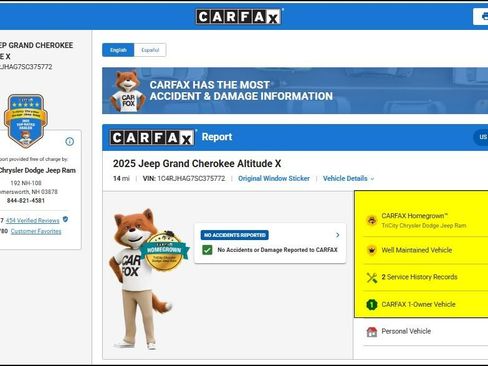The width and height of the screenshot is (488, 366).
Task: Click the CARFAX Homegrown car icon
Action: coord(372,220)
